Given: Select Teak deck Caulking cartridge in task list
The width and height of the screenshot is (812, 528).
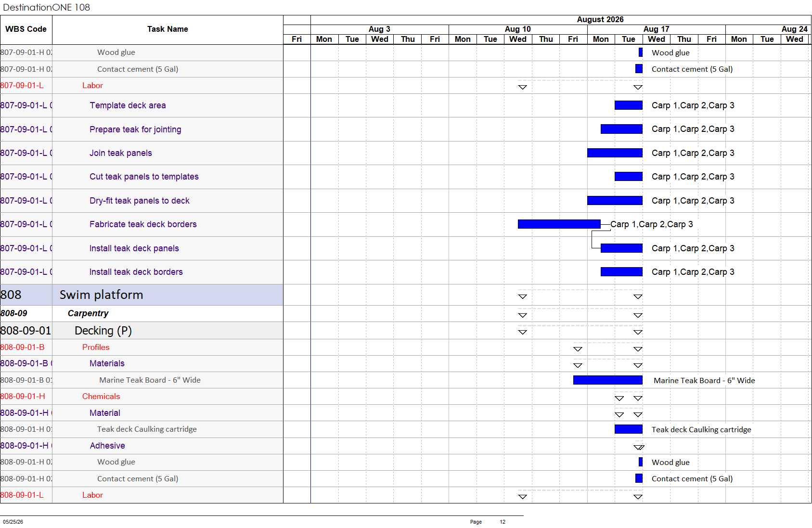Looking at the screenshot, I should [x=147, y=429].
